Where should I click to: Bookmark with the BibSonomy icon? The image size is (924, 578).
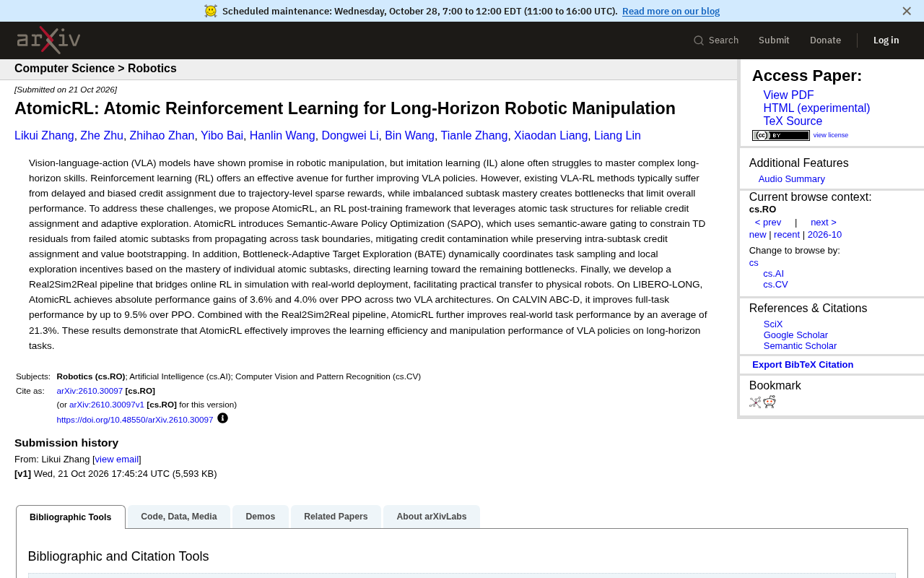pyautogui.click(x=755, y=402)
